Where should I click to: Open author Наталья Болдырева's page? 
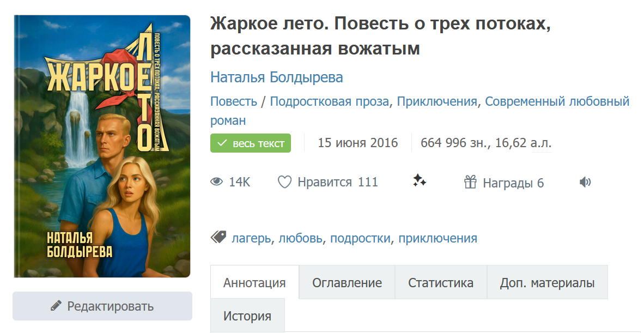click(277, 77)
